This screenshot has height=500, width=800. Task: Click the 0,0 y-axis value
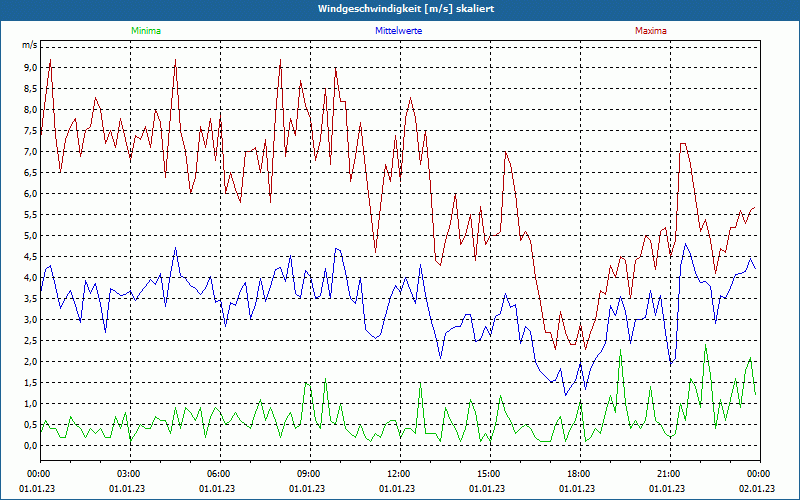pyautogui.click(x=29, y=446)
